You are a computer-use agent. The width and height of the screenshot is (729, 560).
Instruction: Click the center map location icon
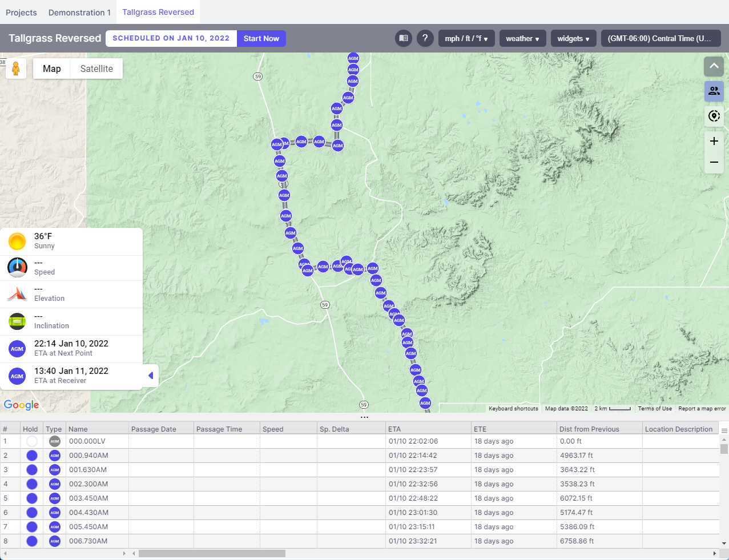pyautogui.click(x=714, y=116)
